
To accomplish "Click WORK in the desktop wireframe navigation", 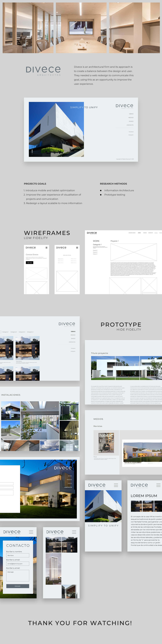I will [139, 233].
